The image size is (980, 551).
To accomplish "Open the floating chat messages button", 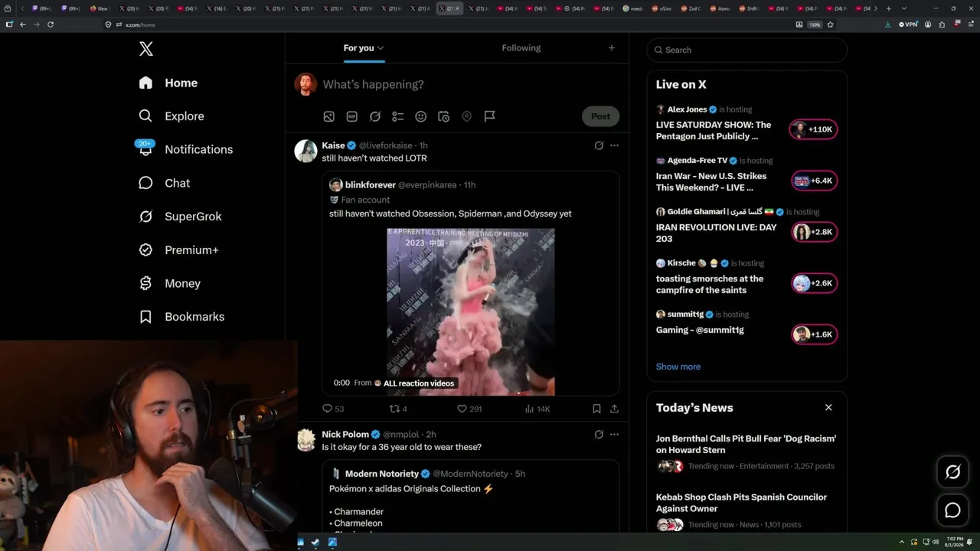I will pos(952,510).
